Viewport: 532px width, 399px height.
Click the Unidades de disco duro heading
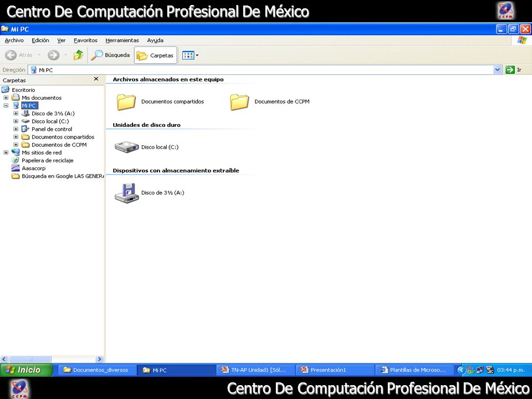pyautogui.click(x=146, y=125)
